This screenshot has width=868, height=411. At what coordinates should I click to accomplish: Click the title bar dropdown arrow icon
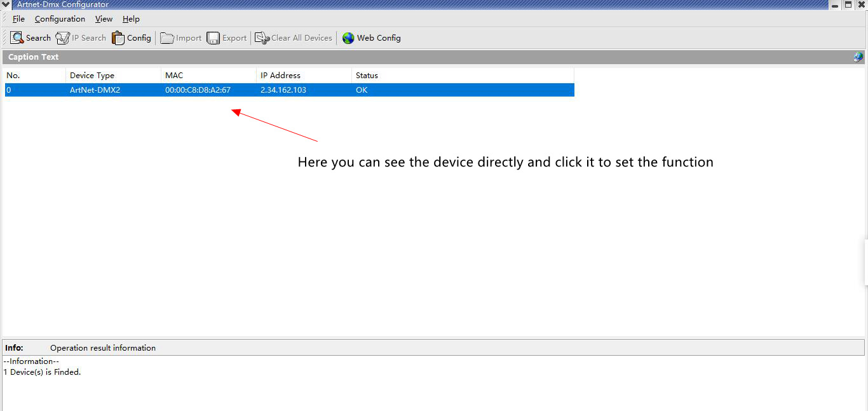[x=6, y=4]
